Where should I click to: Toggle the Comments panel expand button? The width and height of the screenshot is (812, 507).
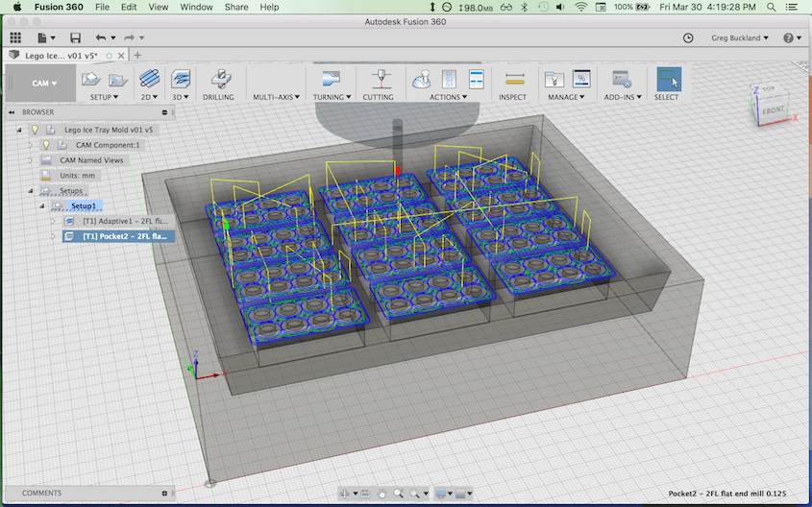pyautogui.click(x=164, y=493)
